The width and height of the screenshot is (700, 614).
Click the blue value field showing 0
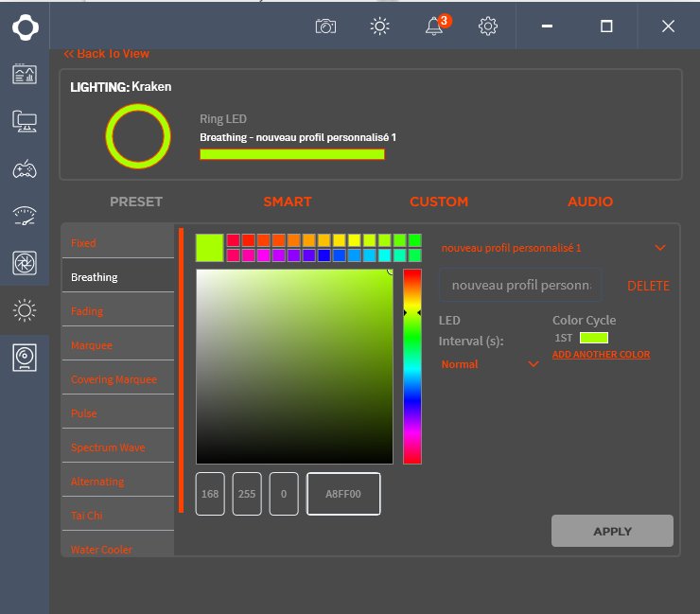click(284, 494)
